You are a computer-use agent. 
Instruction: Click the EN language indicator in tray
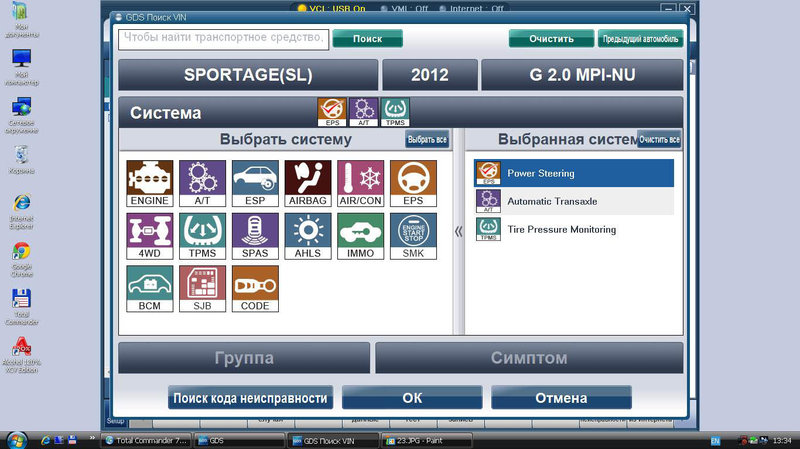point(715,441)
